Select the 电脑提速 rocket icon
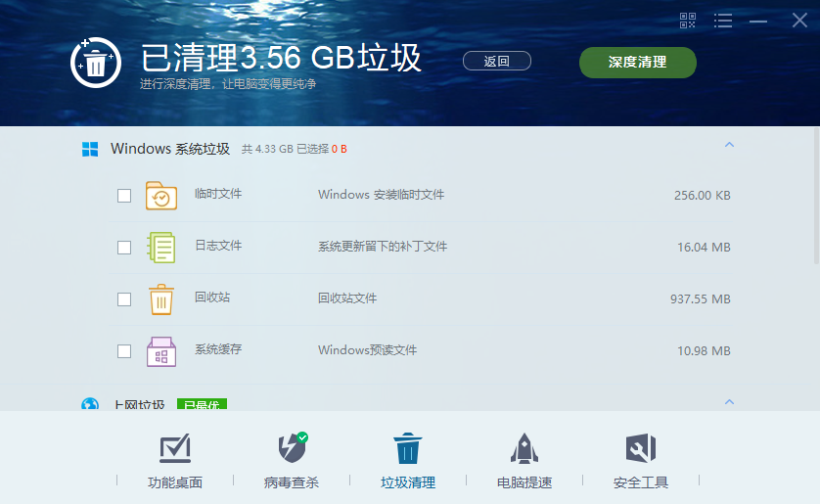 click(x=524, y=448)
